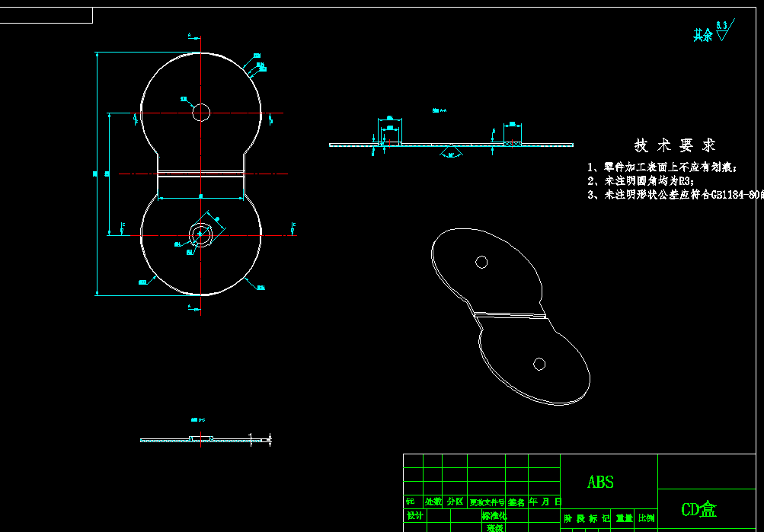This screenshot has height=532, width=764.
Task: Click the empty box at top-left corner
Action: [46, 15]
